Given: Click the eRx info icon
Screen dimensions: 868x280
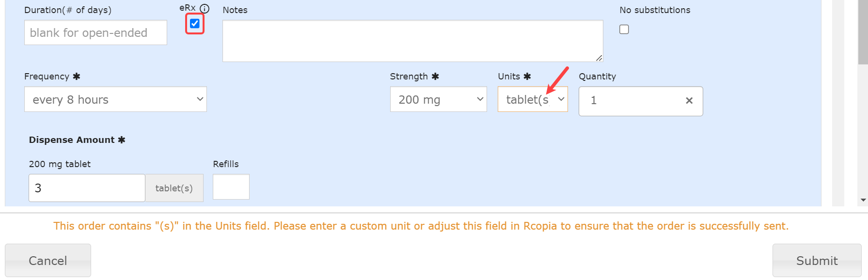Looking at the screenshot, I should click(x=205, y=9).
